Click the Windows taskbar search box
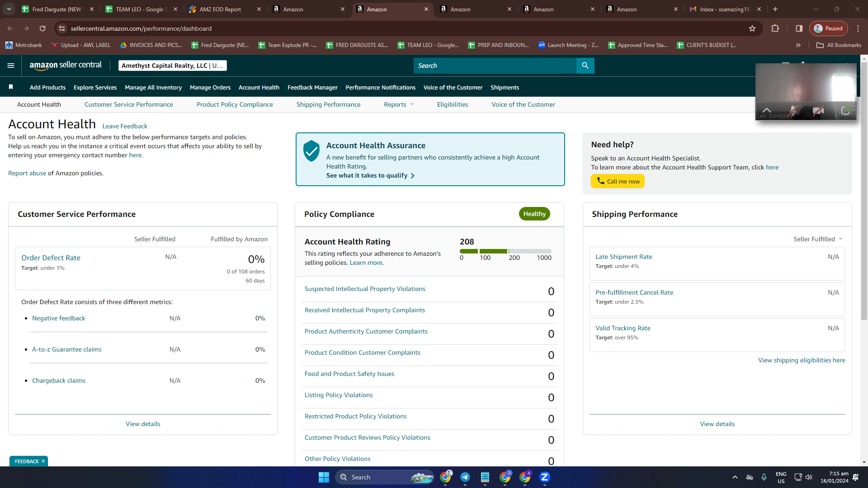The width and height of the screenshot is (868, 488). [x=384, y=477]
